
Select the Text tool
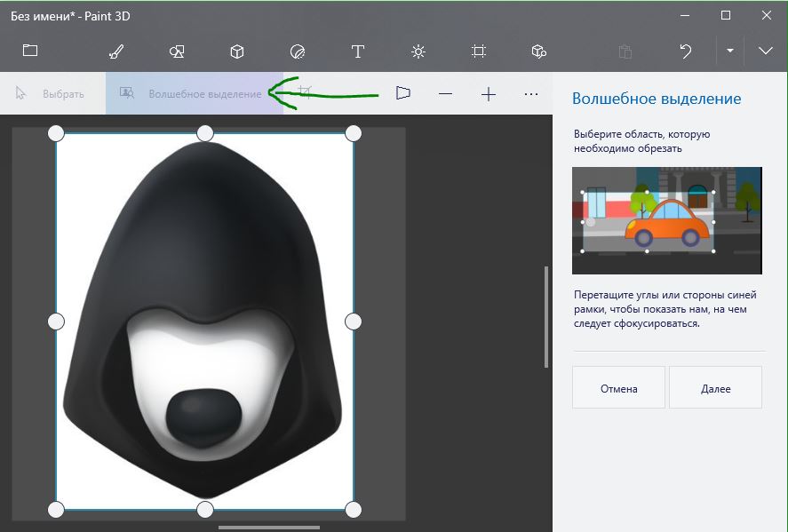pyautogui.click(x=358, y=52)
